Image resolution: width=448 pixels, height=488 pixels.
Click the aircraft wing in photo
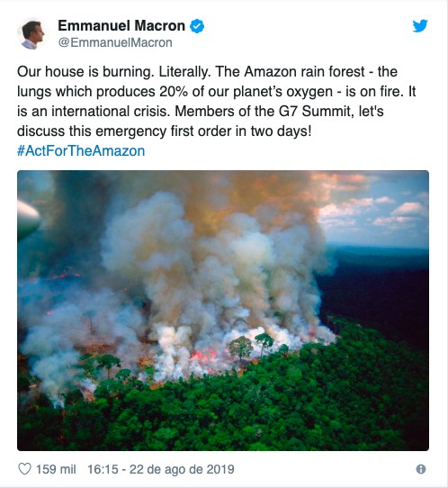click(27, 220)
